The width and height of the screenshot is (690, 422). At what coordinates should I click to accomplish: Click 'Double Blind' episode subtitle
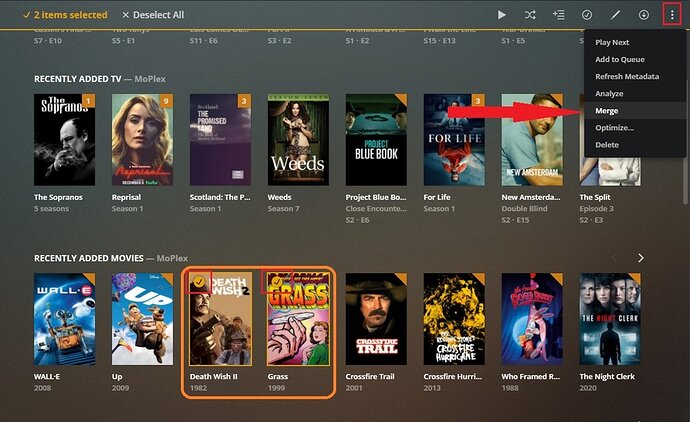coord(525,209)
